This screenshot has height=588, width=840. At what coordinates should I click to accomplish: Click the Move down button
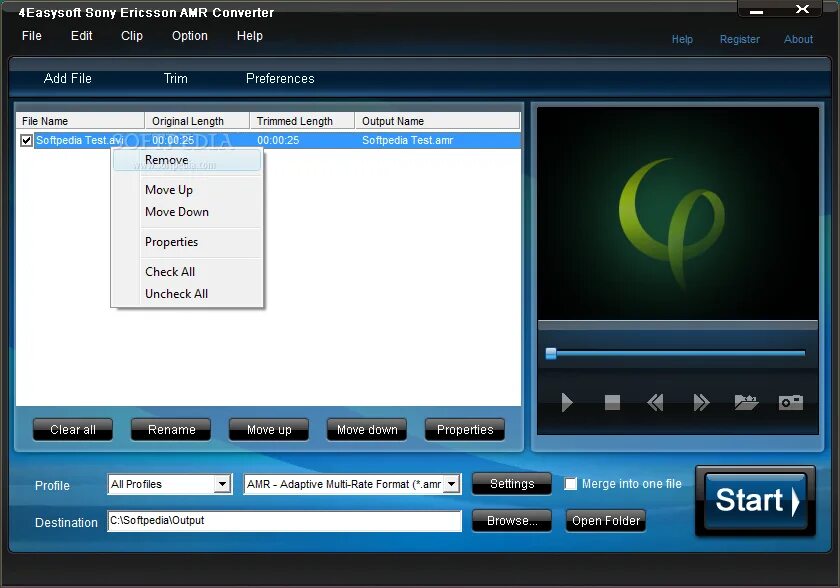coord(367,429)
